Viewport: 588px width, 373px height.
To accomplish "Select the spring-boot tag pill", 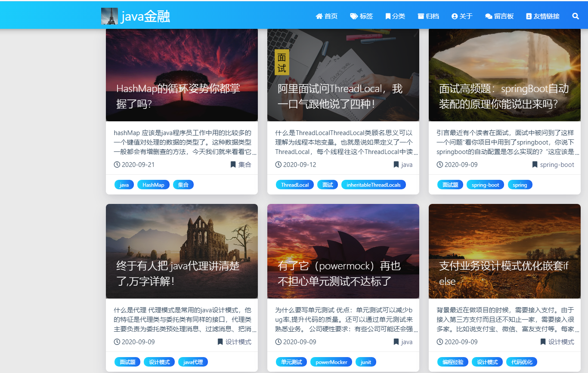I will 486,185.
